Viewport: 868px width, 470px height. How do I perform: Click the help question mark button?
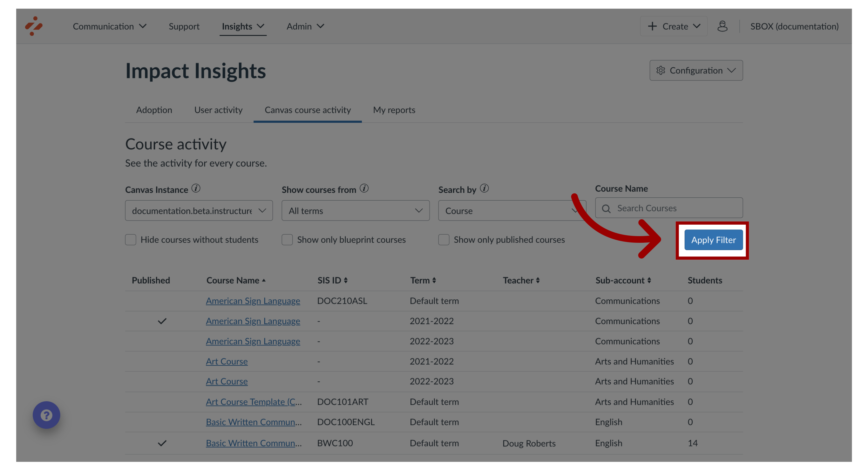[x=46, y=415]
